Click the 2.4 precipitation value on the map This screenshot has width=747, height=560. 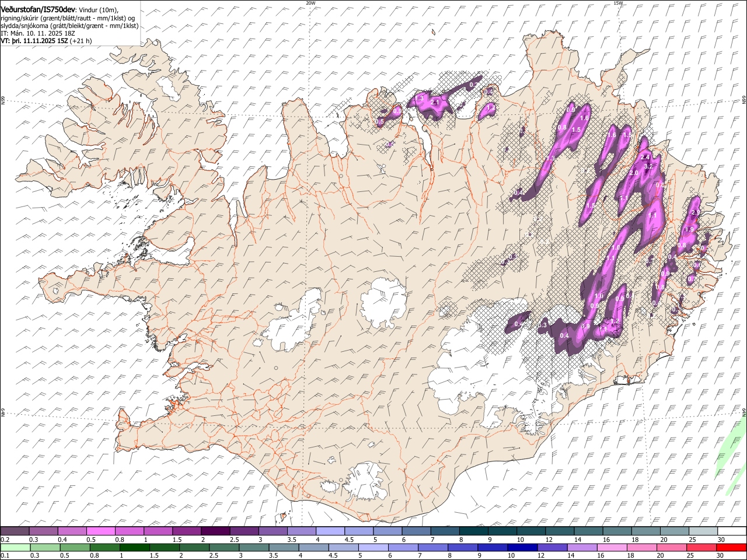[645, 157]
